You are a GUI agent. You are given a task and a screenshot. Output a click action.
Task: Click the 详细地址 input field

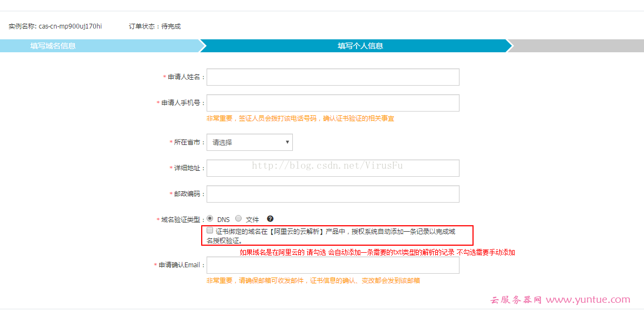coord(332,168)
